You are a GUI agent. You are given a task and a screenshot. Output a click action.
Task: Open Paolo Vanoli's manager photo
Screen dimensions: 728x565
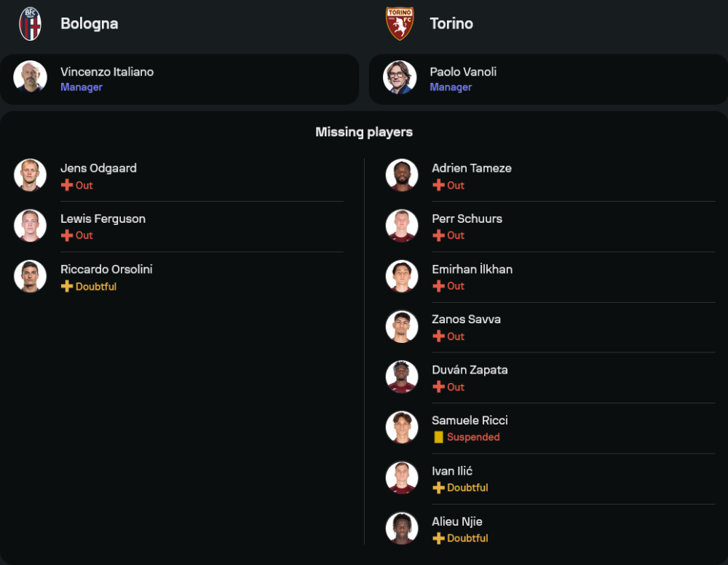click(x=400, y=77)
